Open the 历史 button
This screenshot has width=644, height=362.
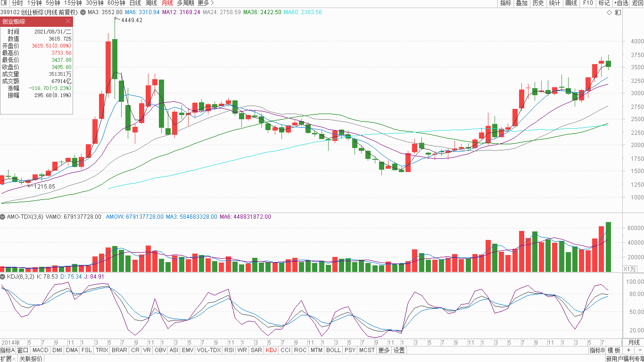(538, 3)
